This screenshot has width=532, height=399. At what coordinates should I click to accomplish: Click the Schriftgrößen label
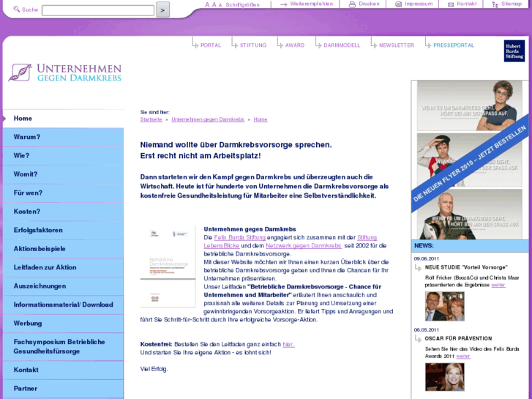pyautogui.click(x=243, y=4)
